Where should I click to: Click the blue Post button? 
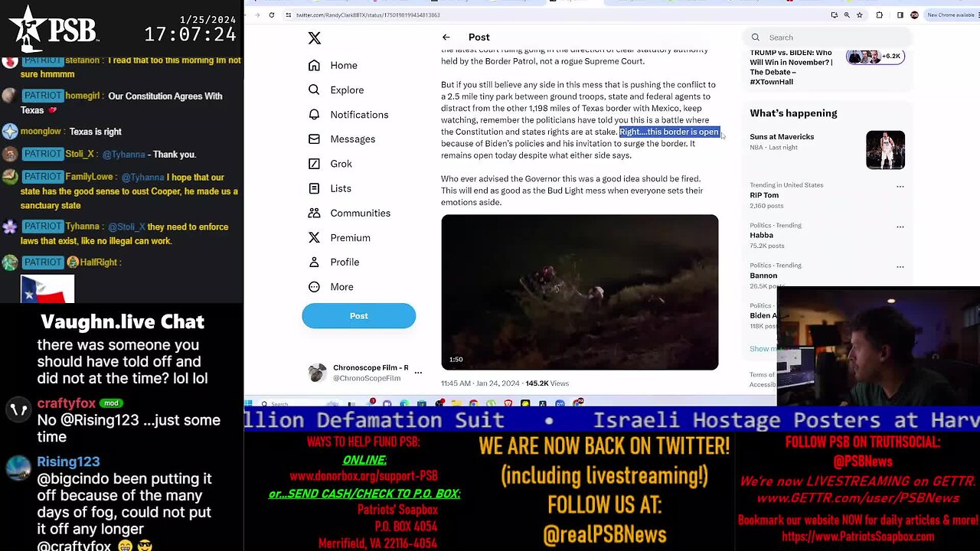(x=359, y=316)
